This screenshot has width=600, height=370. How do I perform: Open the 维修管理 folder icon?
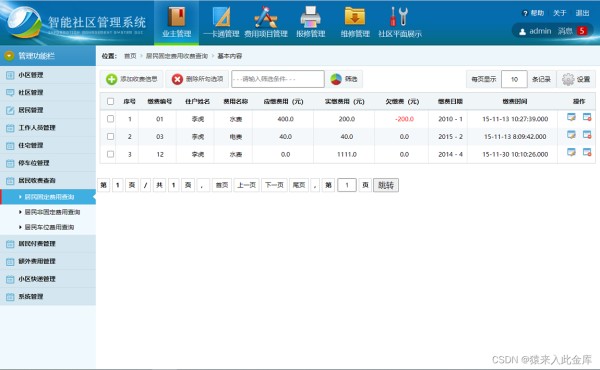355,22
